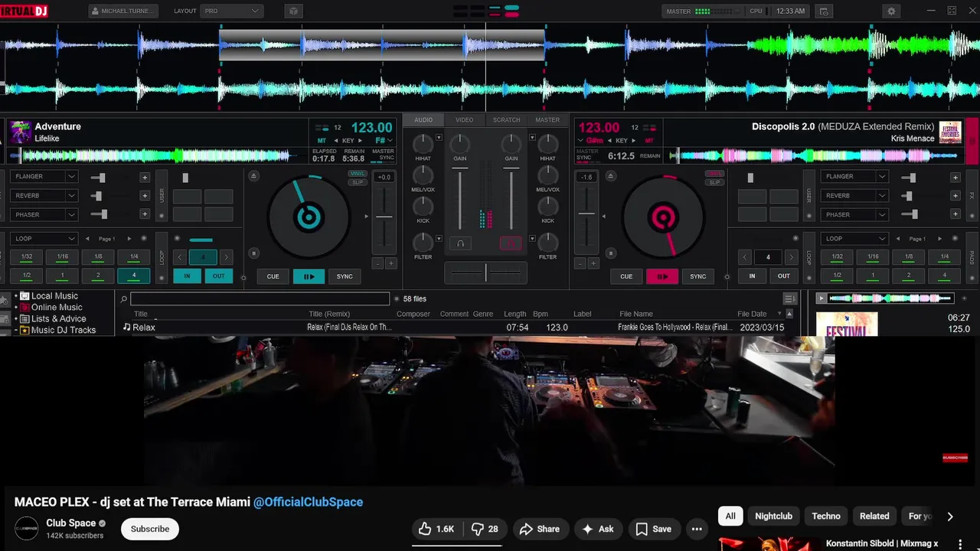Toggle the 4-beat loop pad on left deck
This screenshot has height=551, width=980.
point(134,275)
